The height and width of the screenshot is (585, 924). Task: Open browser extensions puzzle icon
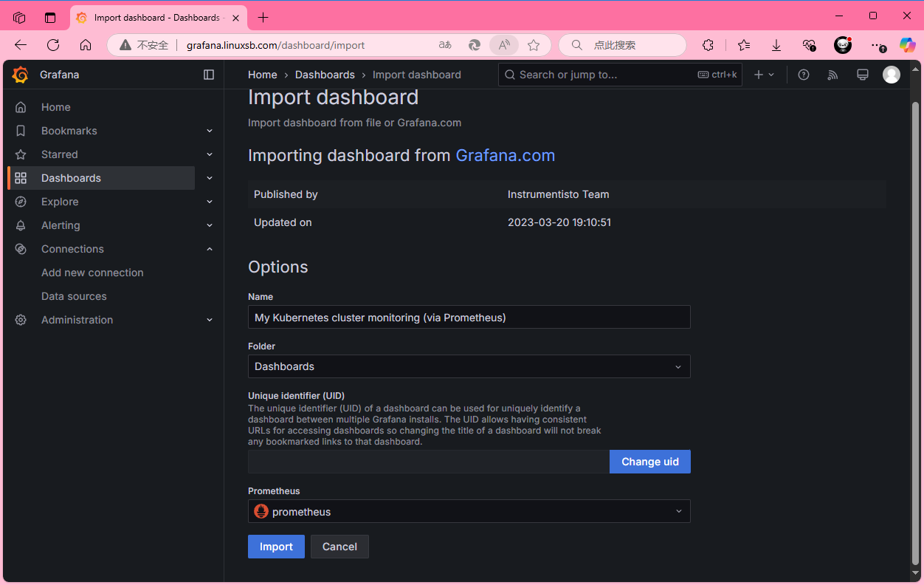tap(708, 45)
